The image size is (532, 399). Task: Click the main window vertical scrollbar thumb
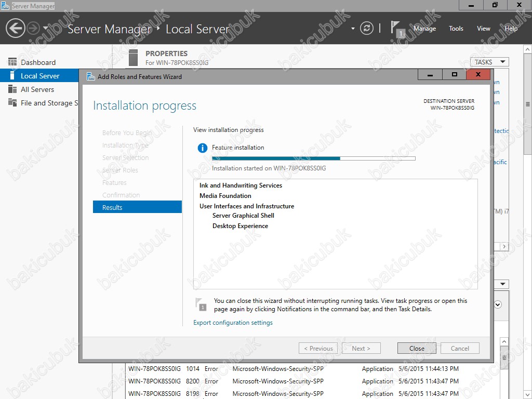528,104
